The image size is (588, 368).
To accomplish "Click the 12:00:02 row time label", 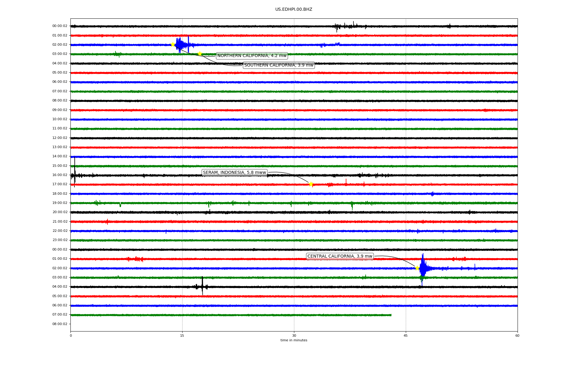I will pos(60,138).
